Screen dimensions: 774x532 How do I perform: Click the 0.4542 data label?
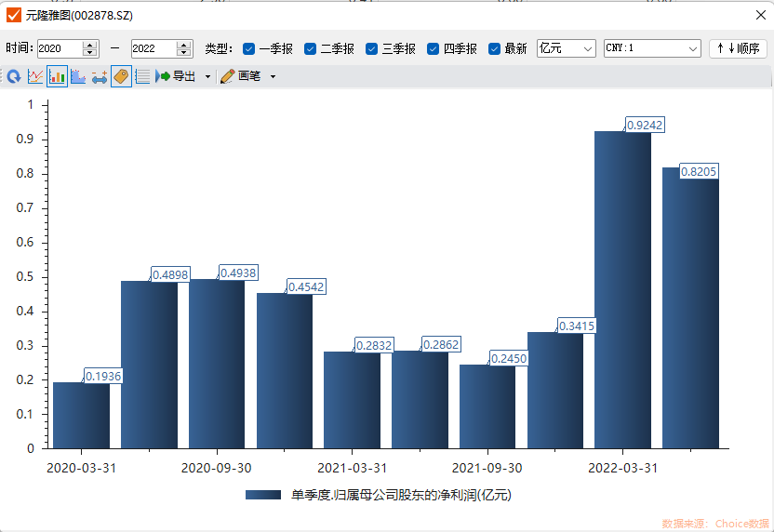(306, 286)
